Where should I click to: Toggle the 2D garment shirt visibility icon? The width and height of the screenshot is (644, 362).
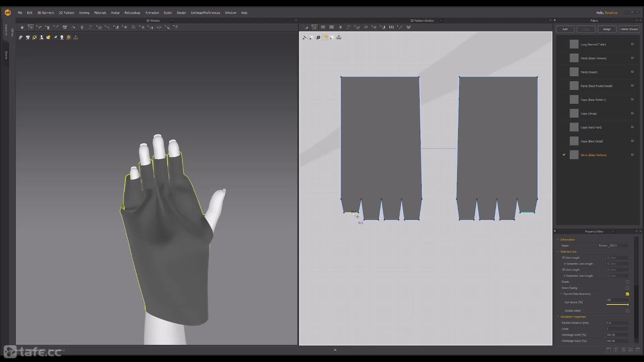(312, 37)
